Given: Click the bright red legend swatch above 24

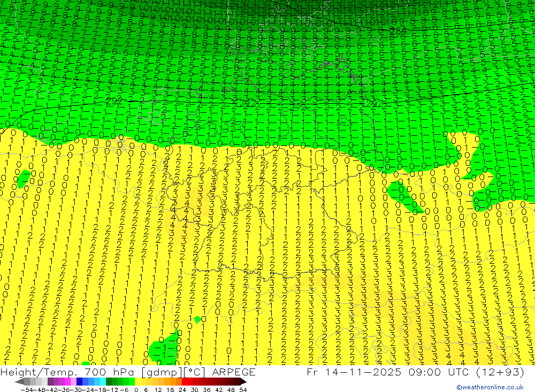Looking at the screenshot, I should tap(185, 381).
